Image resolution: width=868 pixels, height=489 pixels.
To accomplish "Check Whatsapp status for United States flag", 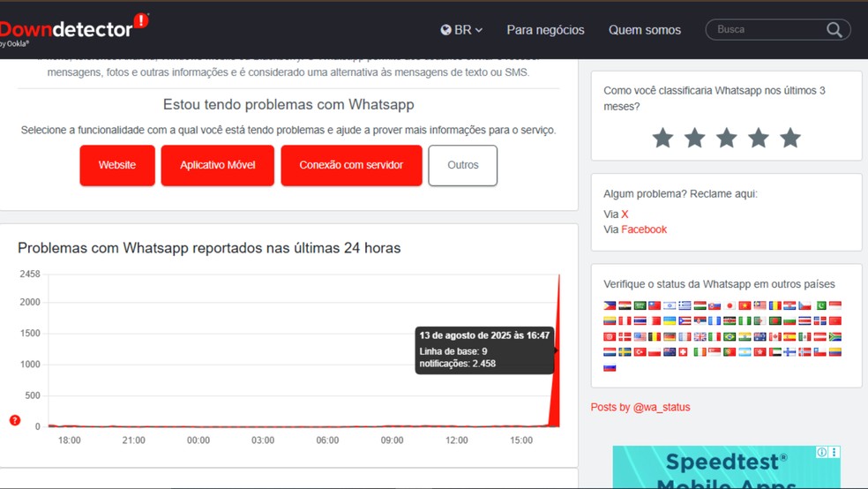I will click(x=640, y=336).
